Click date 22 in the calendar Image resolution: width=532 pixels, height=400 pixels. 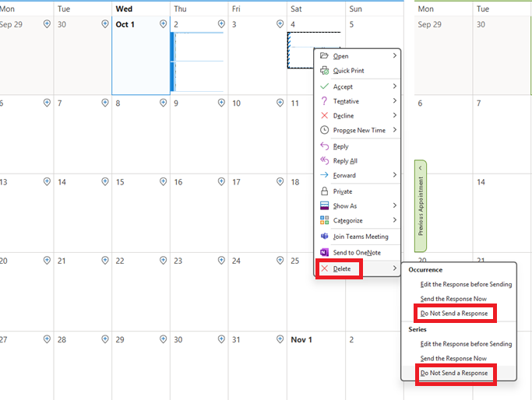coord(120,261)
